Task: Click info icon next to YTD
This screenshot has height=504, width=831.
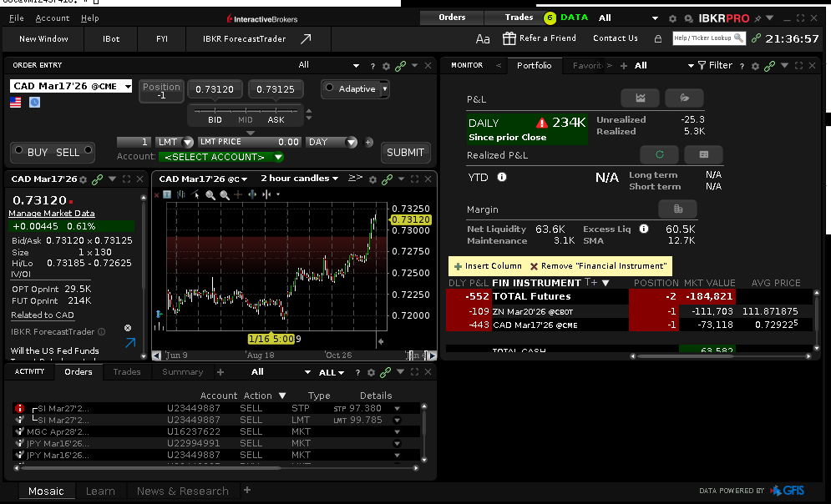Action: click(x=501, y=178)
